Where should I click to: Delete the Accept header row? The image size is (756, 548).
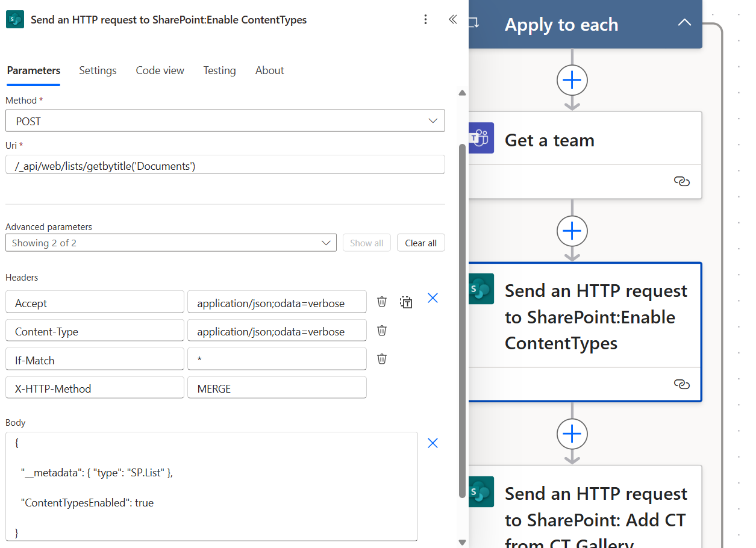click(x=382, y=302)
